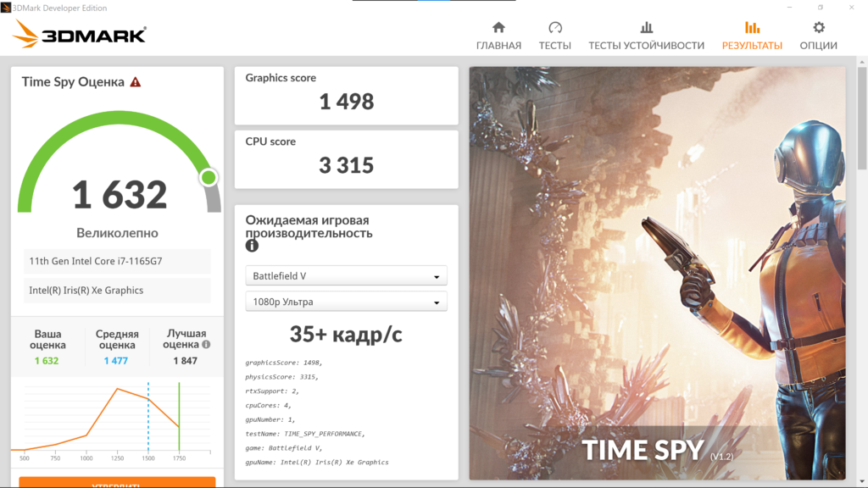Click the gauge icon above ТЕСТЫ

coord(554,27)
